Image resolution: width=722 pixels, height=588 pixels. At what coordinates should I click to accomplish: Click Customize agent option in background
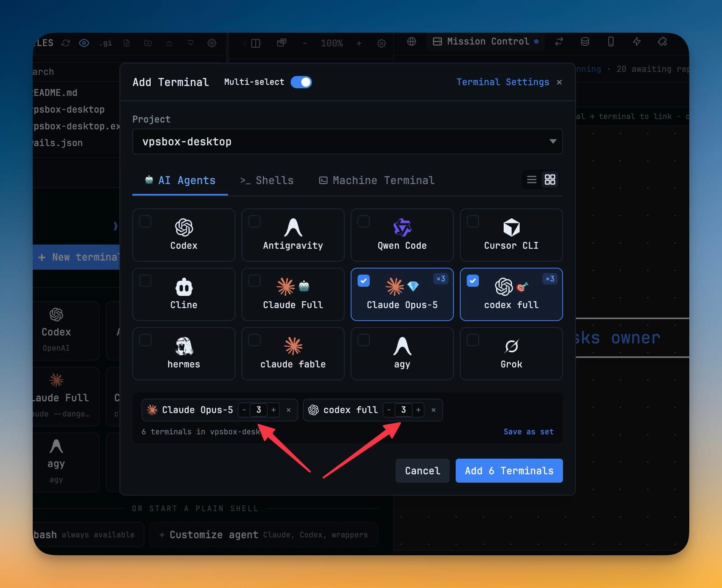coord(263,535)
